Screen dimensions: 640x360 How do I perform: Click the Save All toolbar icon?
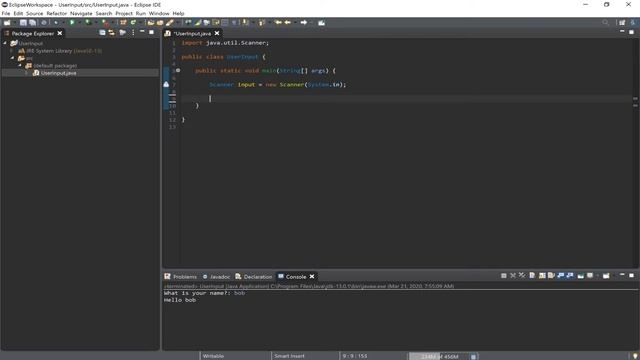point(32,23)
